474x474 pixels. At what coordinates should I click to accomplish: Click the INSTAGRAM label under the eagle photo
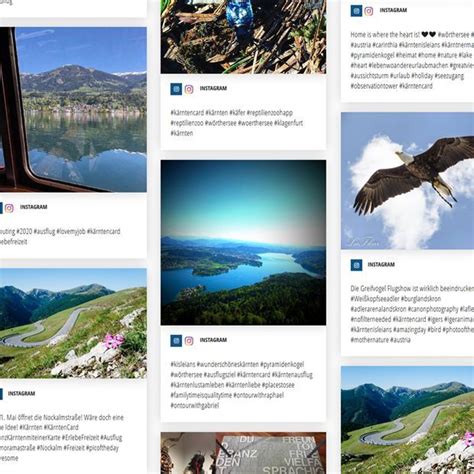381,264
